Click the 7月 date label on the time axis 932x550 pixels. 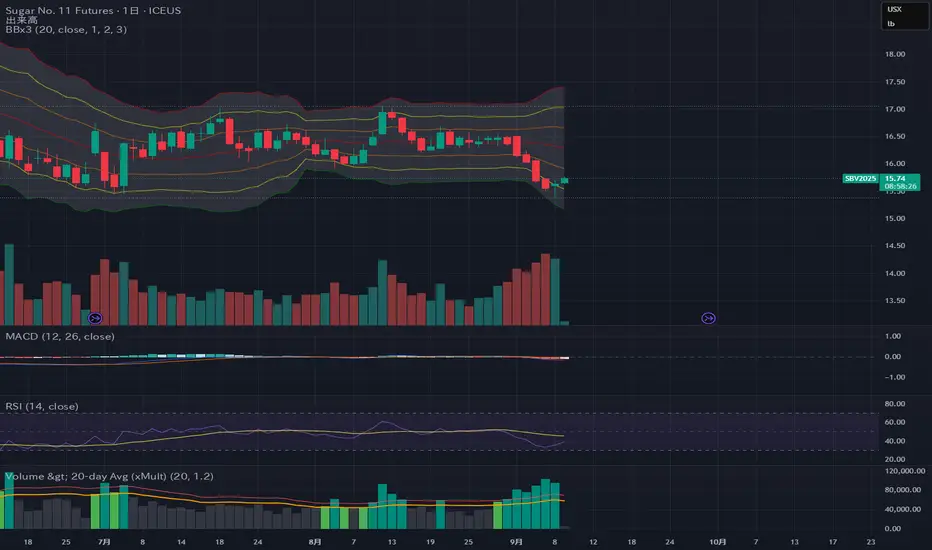(x=104, y=542)
